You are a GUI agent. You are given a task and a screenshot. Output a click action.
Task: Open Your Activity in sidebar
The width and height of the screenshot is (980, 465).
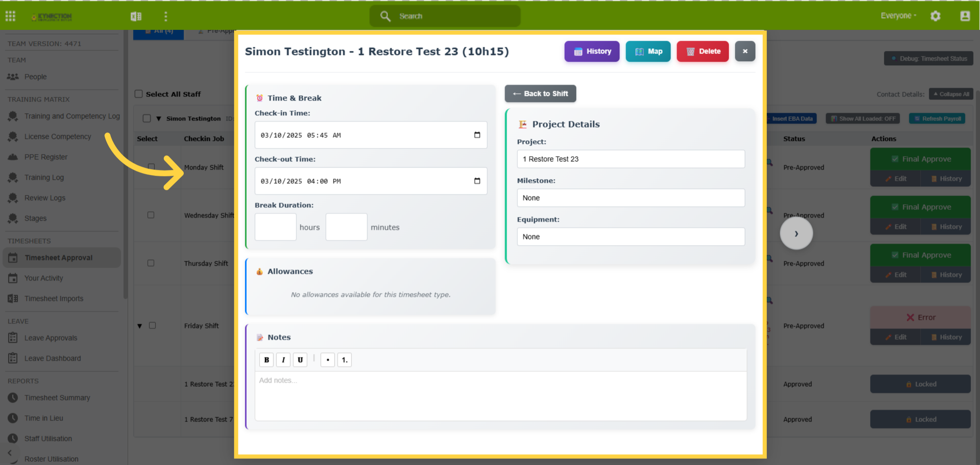click(x=44, y=278)
